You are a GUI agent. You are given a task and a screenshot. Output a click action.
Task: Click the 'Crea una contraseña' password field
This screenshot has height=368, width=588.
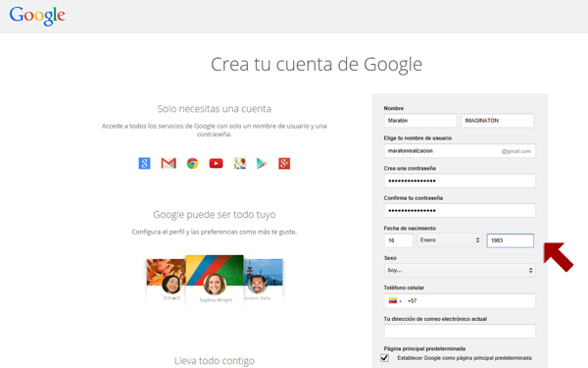[x=460, y=181]
